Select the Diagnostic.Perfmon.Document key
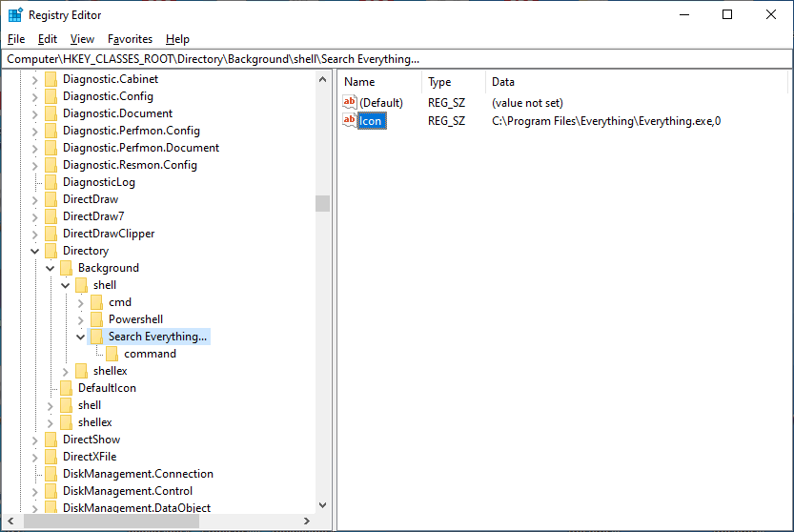The width and height of the screenshot is (794, 532). pyautogui.click(x=141, y=148)
